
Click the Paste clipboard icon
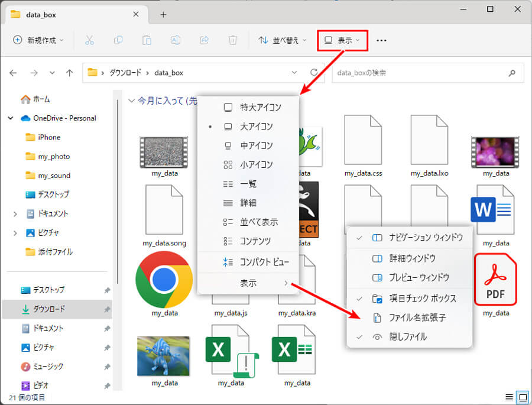(x=147, y=40)
